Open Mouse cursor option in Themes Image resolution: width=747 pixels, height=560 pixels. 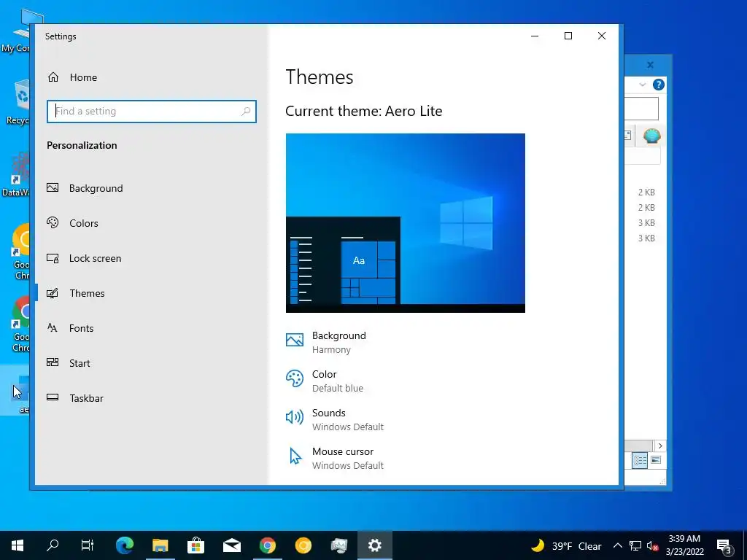[x=335, y=458]
